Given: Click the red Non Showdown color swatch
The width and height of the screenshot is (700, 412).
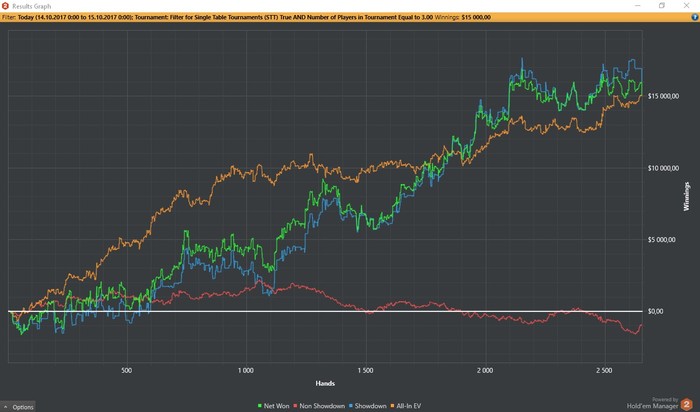Looking at the screenshot, I should click(296, 406).
